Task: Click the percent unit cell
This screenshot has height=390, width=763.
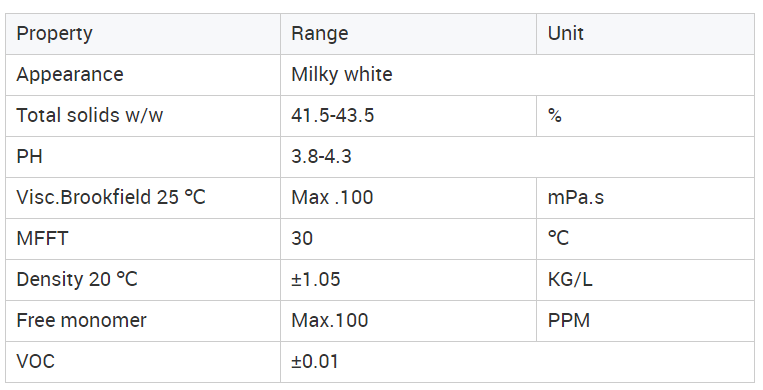Action: pos(645,116)
